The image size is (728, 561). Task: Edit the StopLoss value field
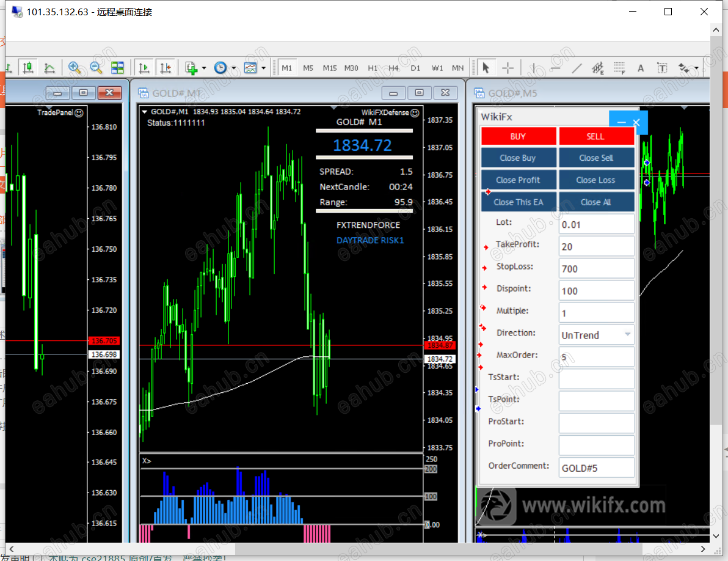[x=597, y=268]
